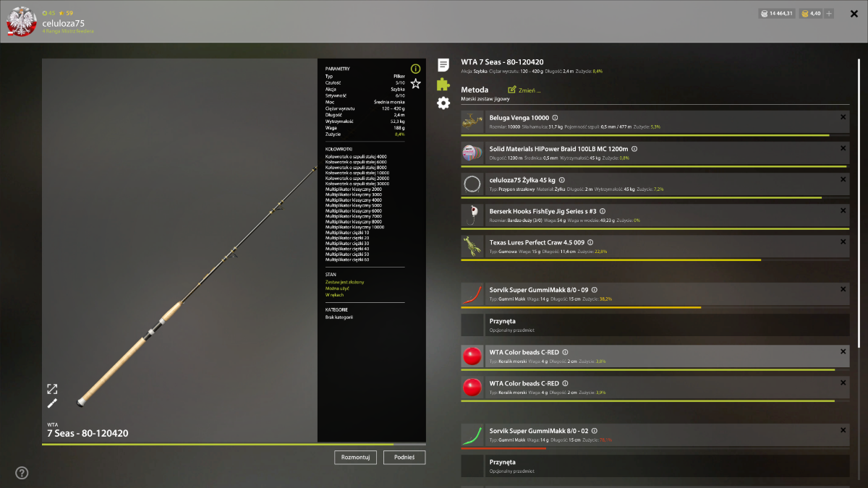Remove Beluga Venga 10000 reel with X
Viewport: 868px width, 488px height.
843,117
